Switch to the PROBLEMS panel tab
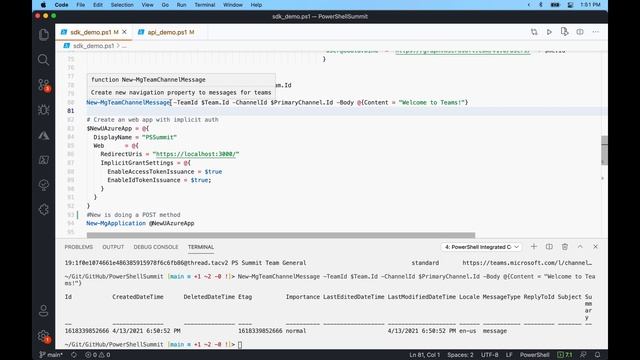The image size is (640, 360). tap(79, 247)
